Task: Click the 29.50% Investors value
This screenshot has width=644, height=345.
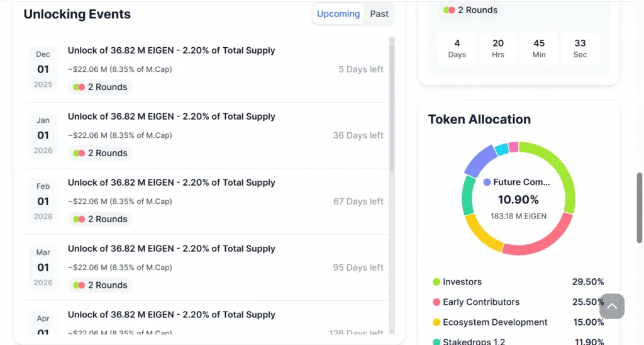Action: pos(588,281)
